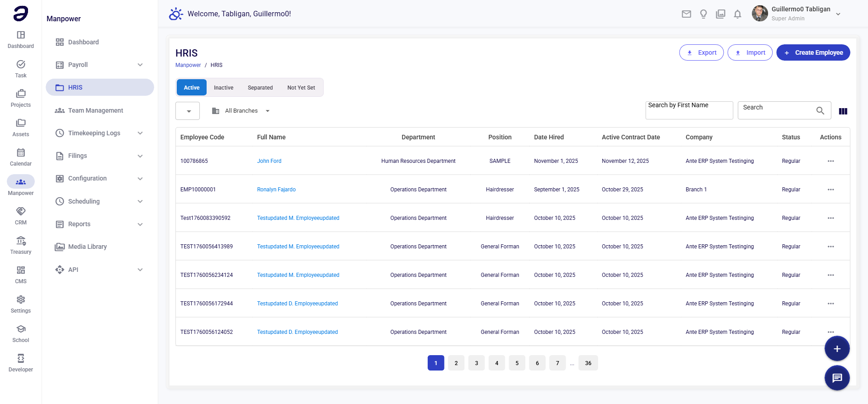868x404 pixels.
Task: Open the All Branches dropdown
Action: (x=241, y=111)
